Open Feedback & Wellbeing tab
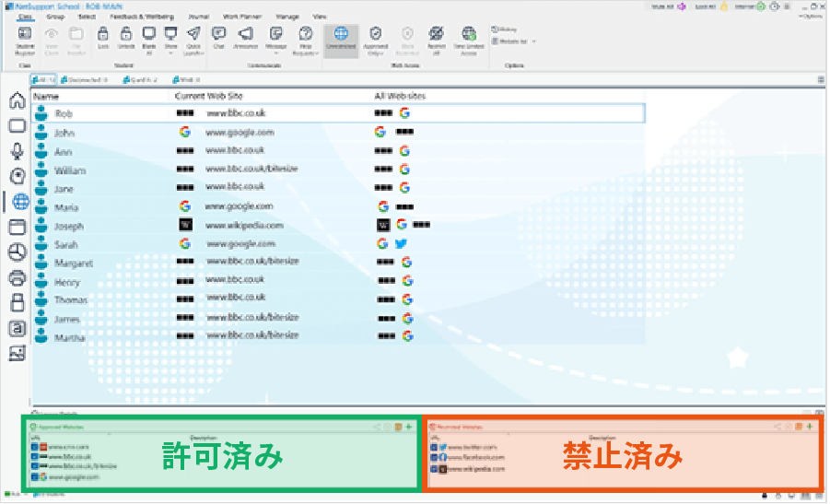This screenshot has height=504, width=830. 141,17
